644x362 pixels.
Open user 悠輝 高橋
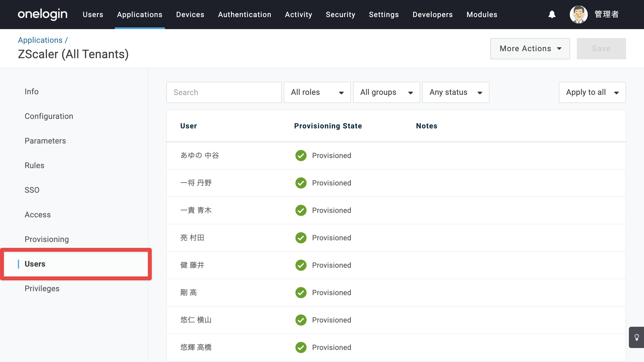click(x=196, y=347)
